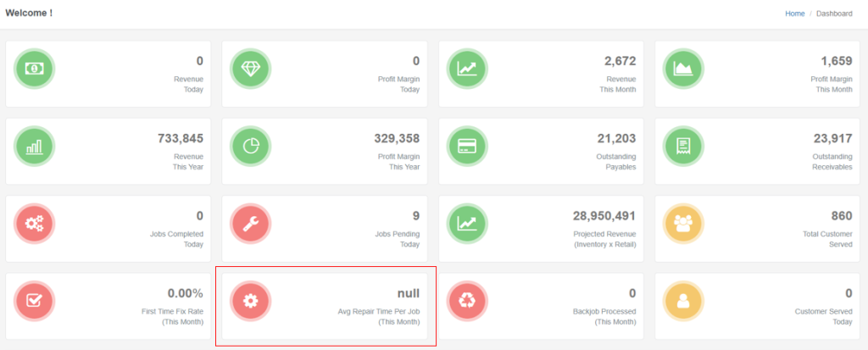
Task: Click the First Time Fix Rate checkmark icon
Action: [x=35, y=302]
